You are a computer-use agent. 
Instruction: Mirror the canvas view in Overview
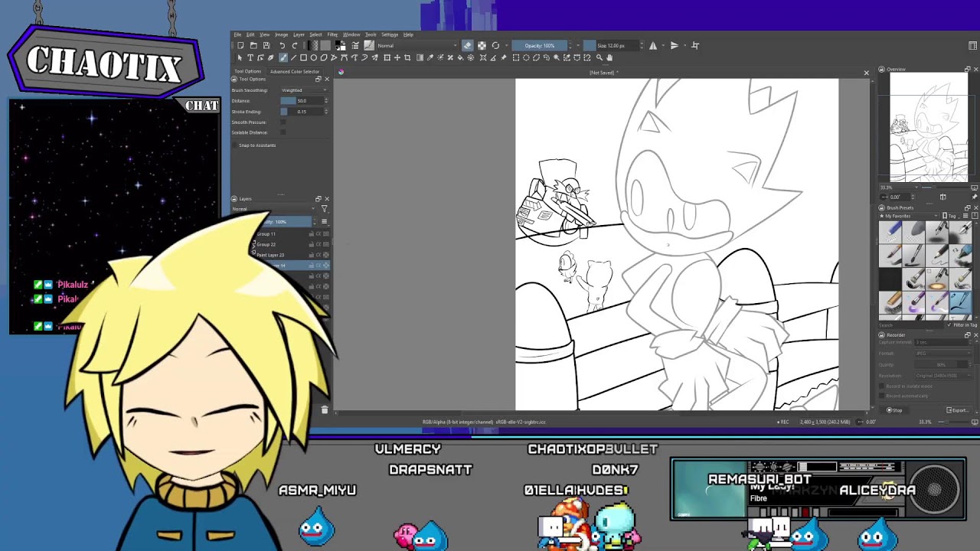tap(942, 197)
